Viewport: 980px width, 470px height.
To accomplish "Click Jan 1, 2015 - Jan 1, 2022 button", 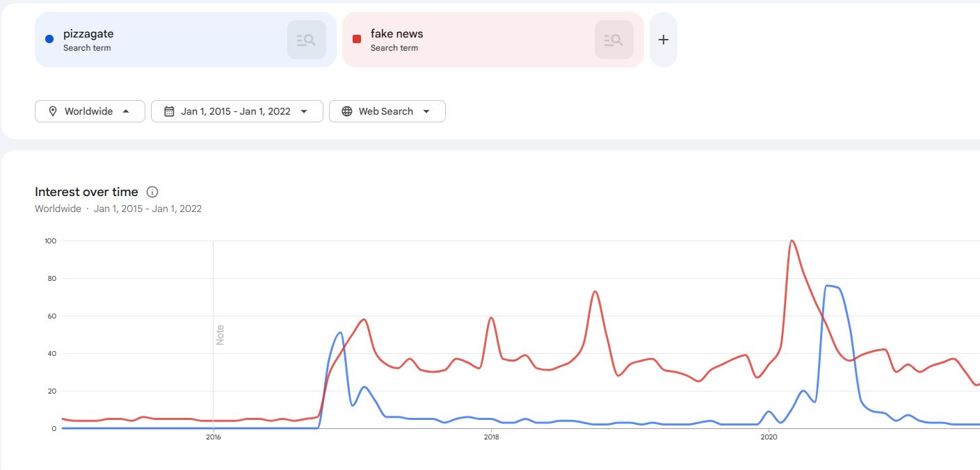I will (x=237, y=111).
